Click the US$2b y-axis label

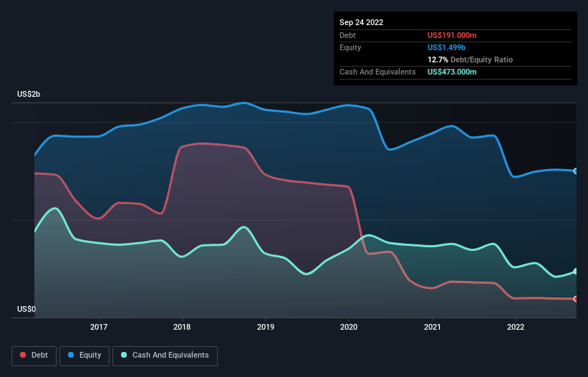[x=29, y=94]
